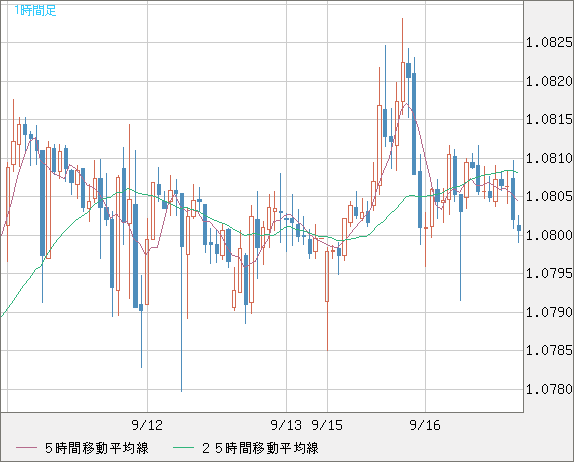This screenshot has width=574, height=462.
Task: Click the 1.0825 price axis label
Action: (x=549, y=42)
